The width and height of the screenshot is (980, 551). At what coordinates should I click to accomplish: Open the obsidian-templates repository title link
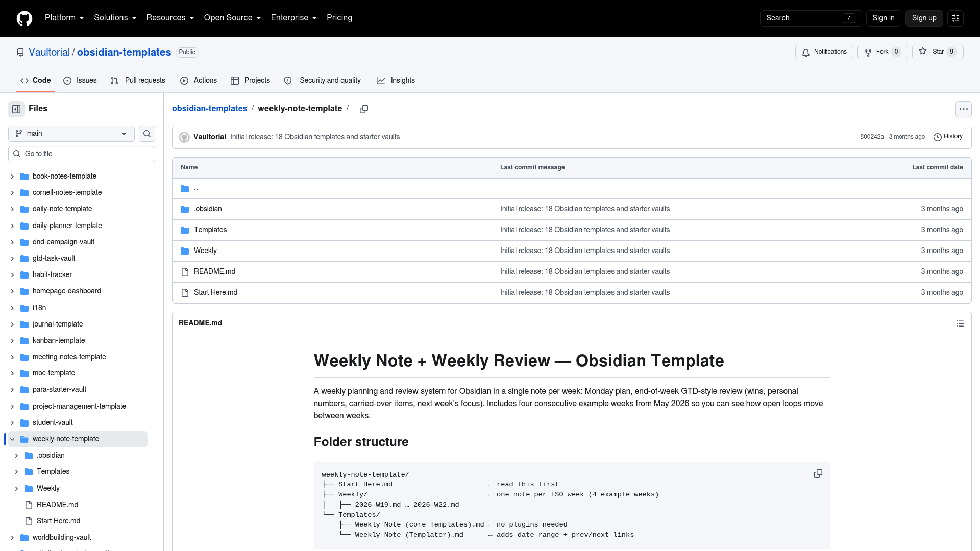[x=124, y=53]
